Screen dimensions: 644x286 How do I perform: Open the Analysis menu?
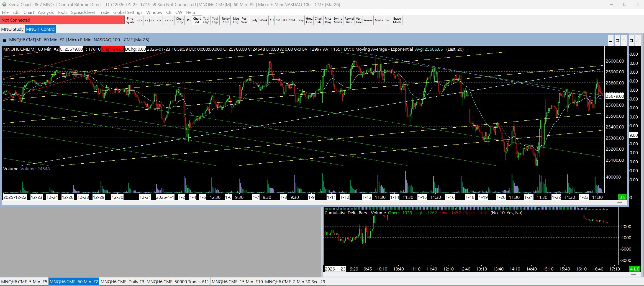coord(46,12)
